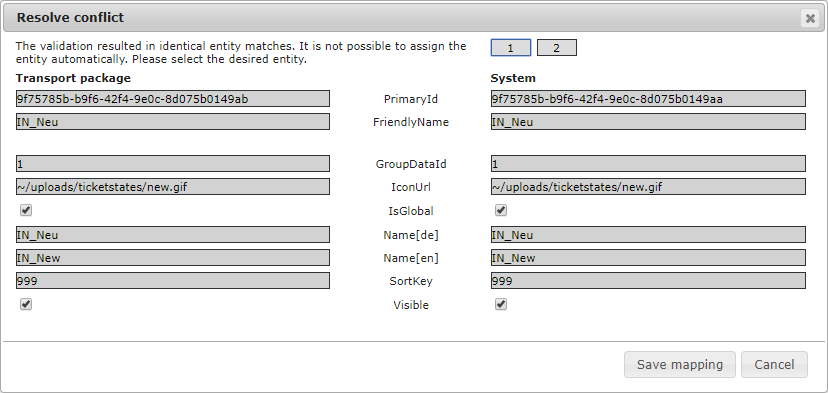Viewport: 828px width, 393px height.
Task: Toggle Transport package Visible checkbox
Action: pyautogui.click(x=26, y=304)
